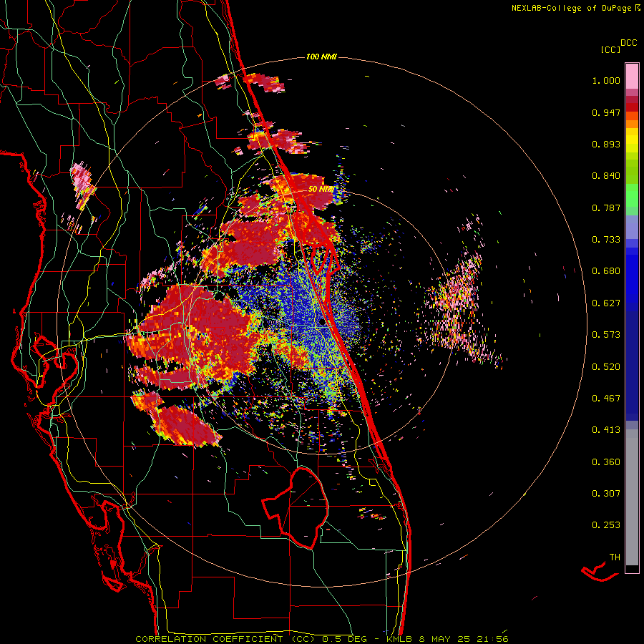Click the TH threshold label
The width and height of the screenshot is (644, 644).
(615, 557)
